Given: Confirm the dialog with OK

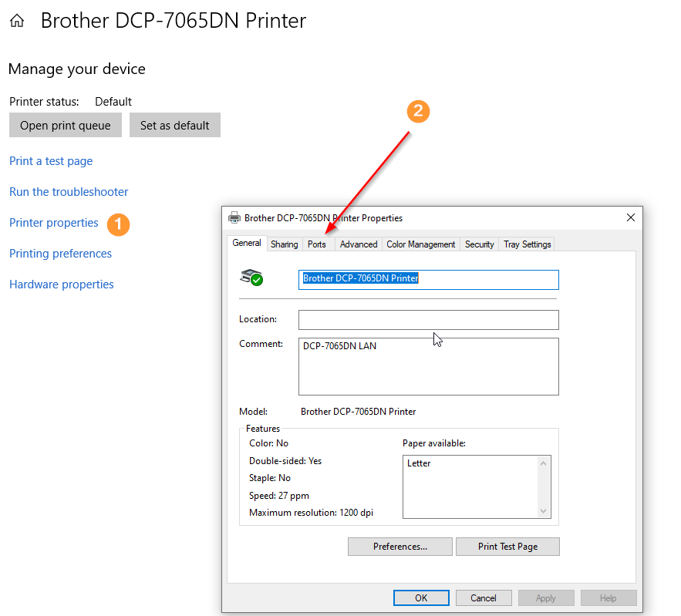Looking at the screenshot, I should click(421, 597).
